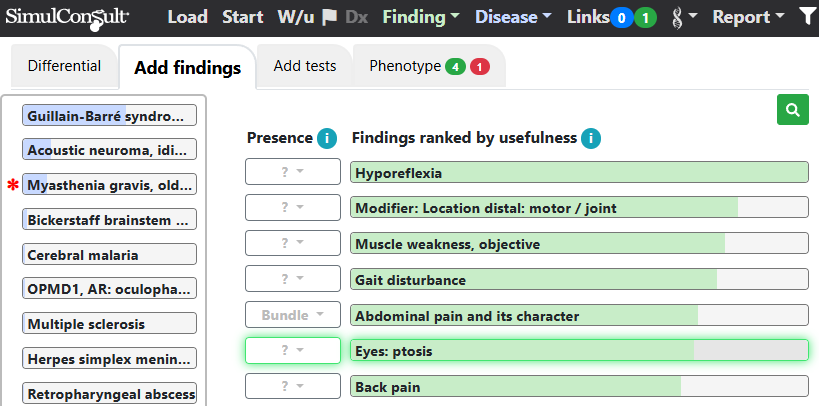Expand the Finding menu
This screenshot has width=819, height=406.
(421, 17)
